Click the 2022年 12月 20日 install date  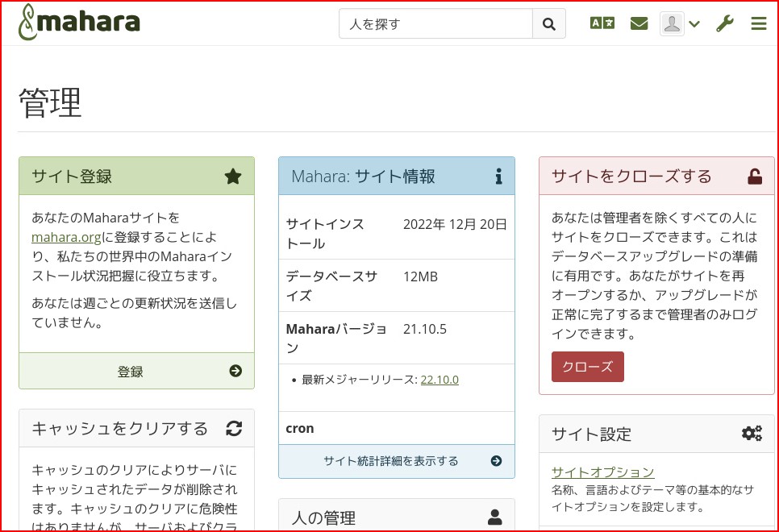[455, 225]
